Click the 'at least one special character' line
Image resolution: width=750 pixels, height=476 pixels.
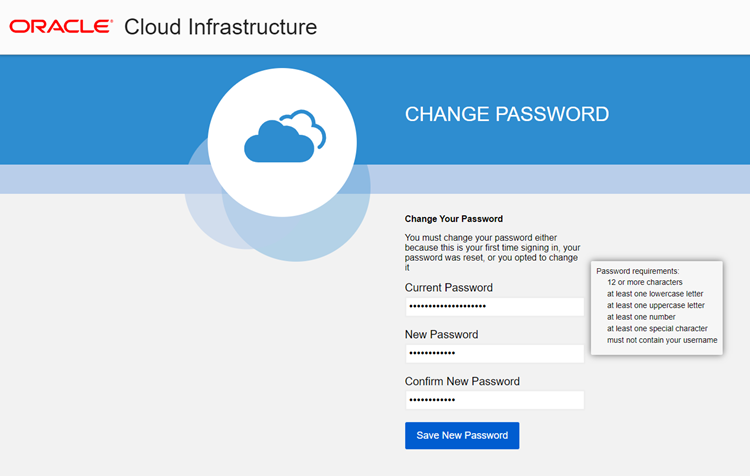(x=657, y=329)
